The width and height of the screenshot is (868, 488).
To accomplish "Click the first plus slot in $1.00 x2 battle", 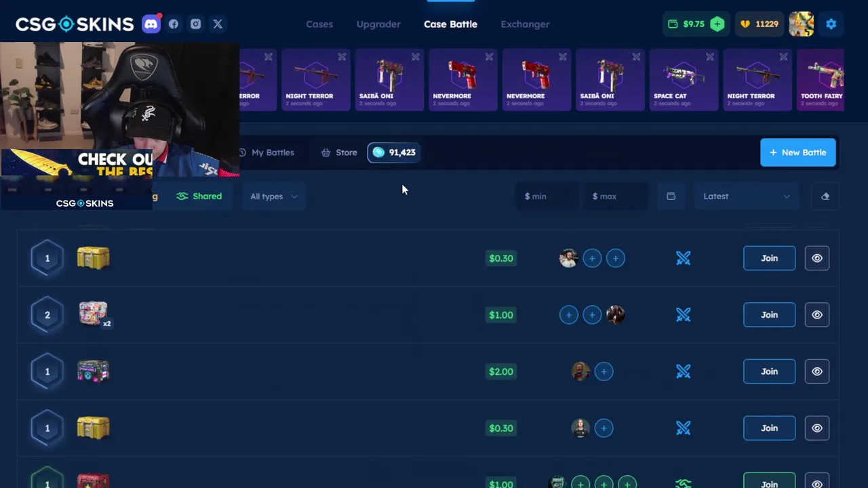I will pyautogui.click(x=568, y=314).
